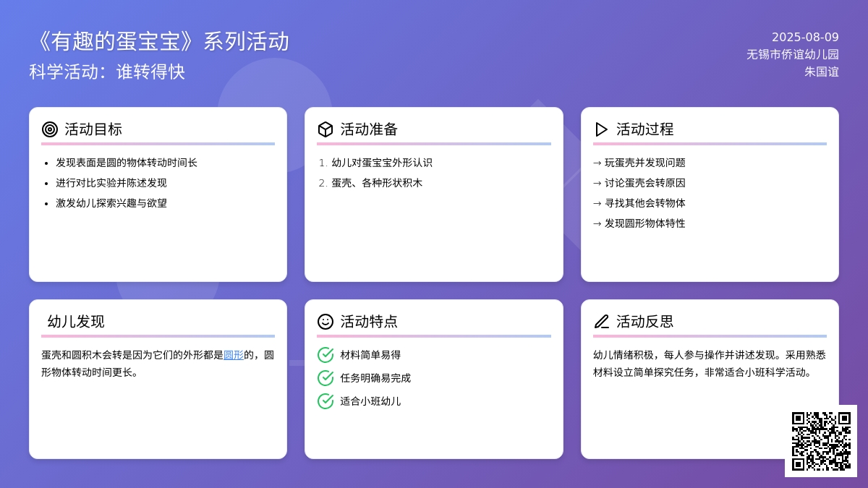Click list item 幼儿对蛋宝宝外形认识
Screen dimensions: 868x488
click(382, 163)
